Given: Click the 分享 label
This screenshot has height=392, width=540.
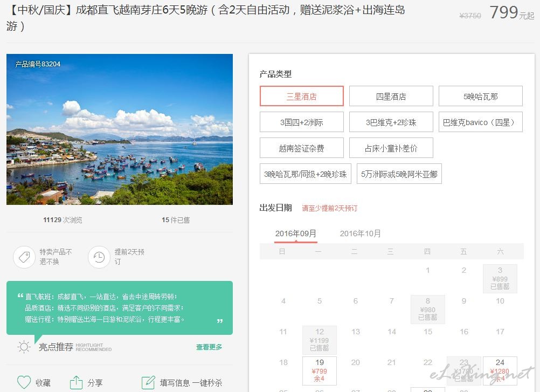Looking at the screenshot, I should [95, 383].
